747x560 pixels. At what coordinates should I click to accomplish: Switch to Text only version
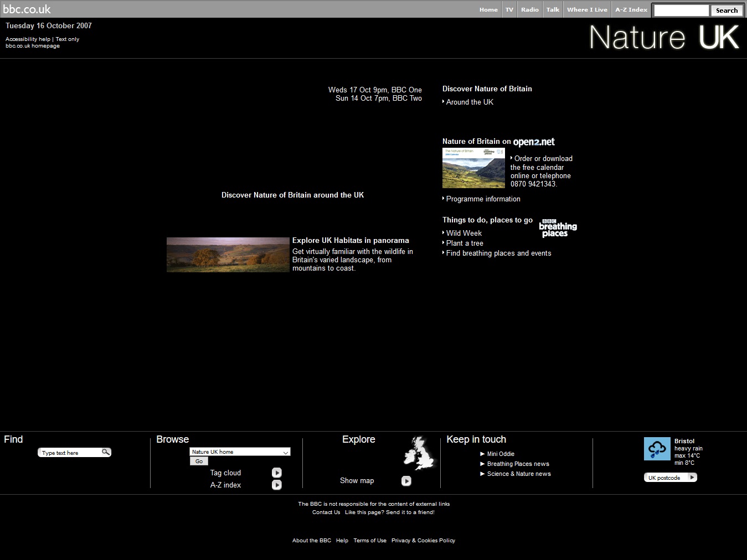[68, 39]
